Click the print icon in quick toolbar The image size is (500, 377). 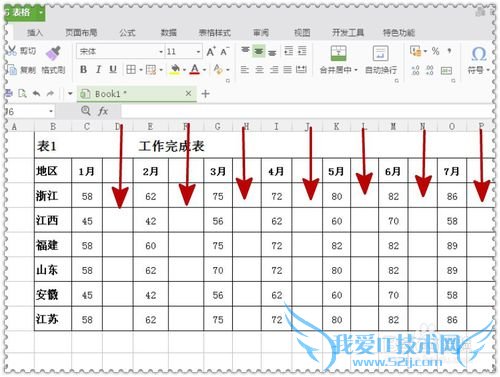(x=9, y=94)
